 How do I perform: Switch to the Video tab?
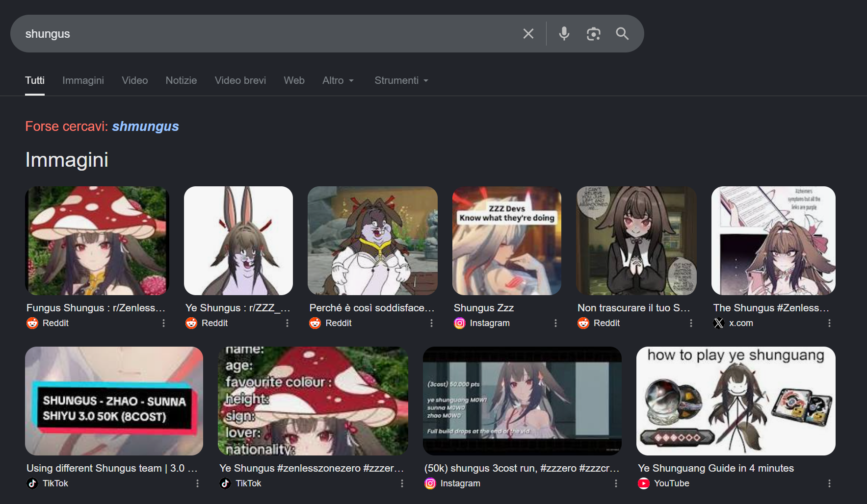(x=135, y=80)
